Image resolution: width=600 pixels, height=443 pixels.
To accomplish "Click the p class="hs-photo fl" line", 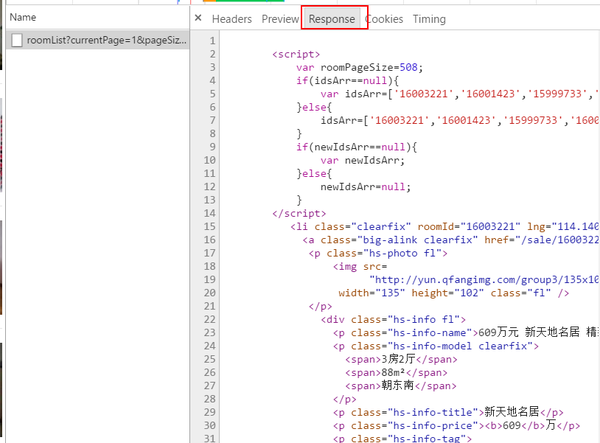I will [378, 253].
